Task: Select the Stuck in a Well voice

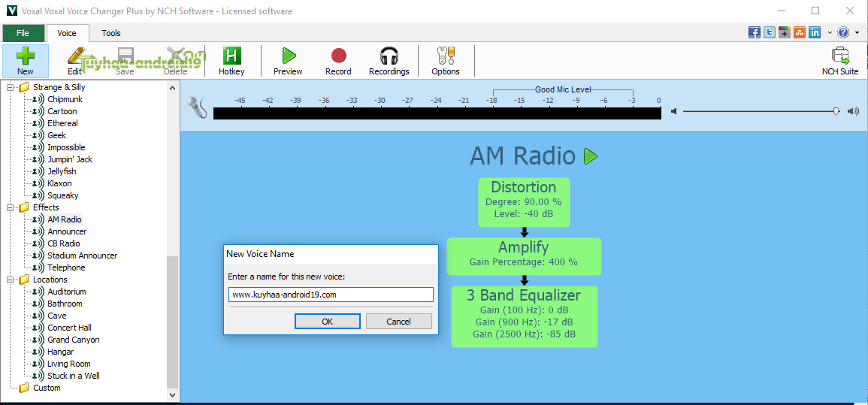Action: coord(74,376)
